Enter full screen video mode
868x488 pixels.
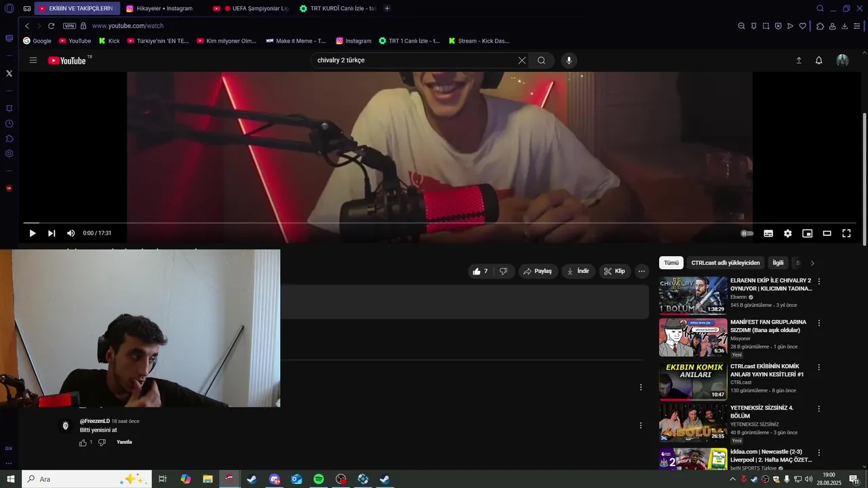tap(846, 233)
